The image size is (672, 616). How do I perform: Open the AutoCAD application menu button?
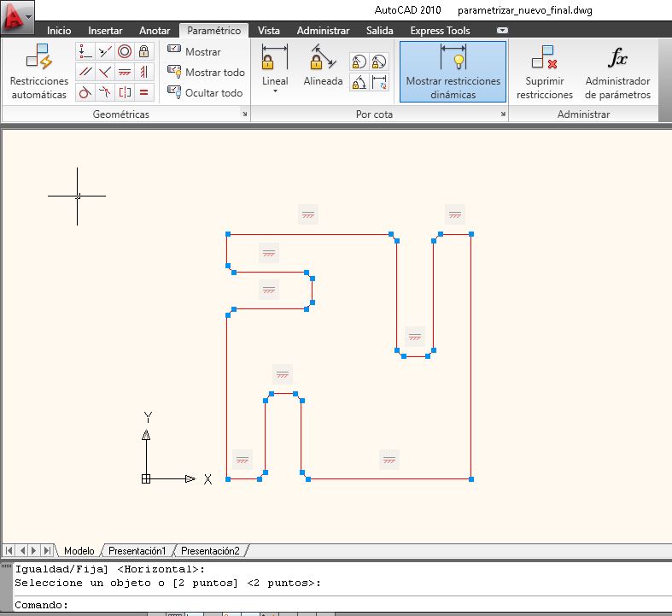[17, 17]
